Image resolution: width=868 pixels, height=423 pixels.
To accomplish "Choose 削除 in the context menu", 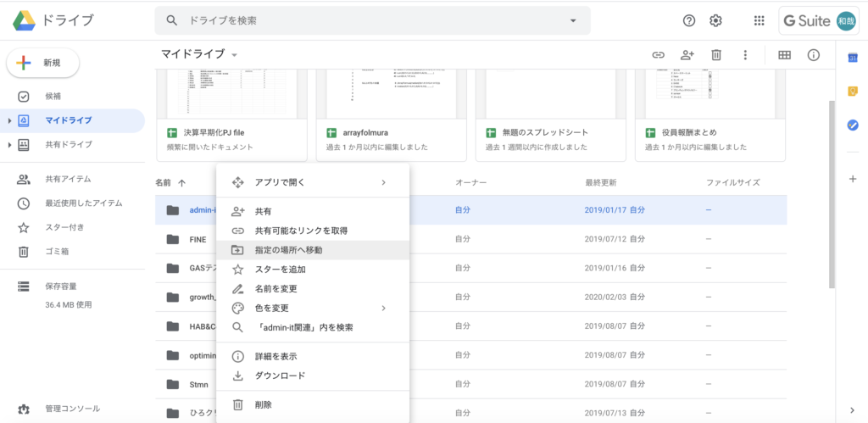I will click(x=313, y=404).
